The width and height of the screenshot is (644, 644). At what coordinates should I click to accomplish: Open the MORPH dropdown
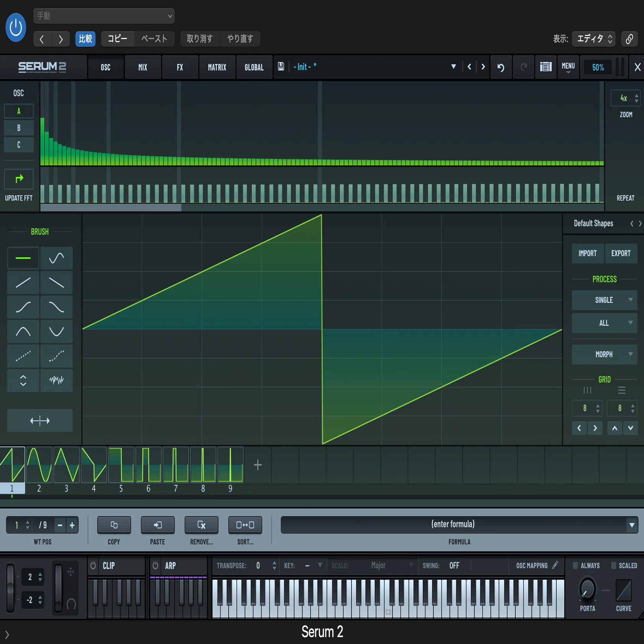605,355
